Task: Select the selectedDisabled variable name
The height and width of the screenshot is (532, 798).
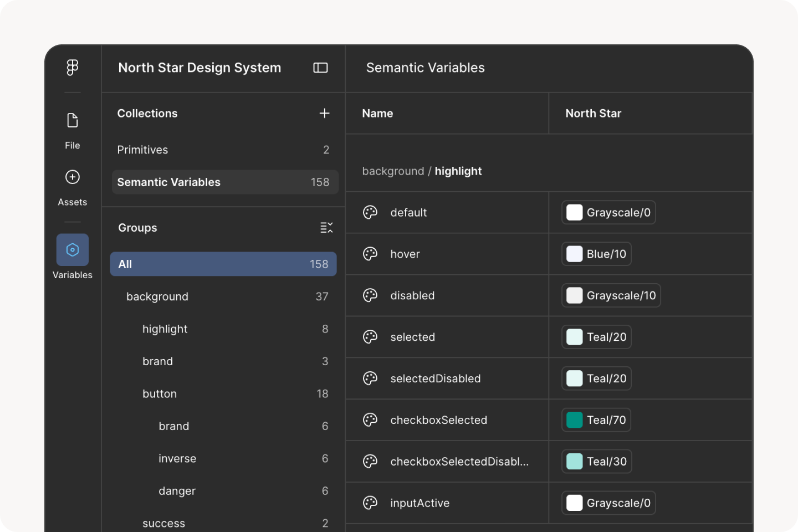Action: pos(436,378)
